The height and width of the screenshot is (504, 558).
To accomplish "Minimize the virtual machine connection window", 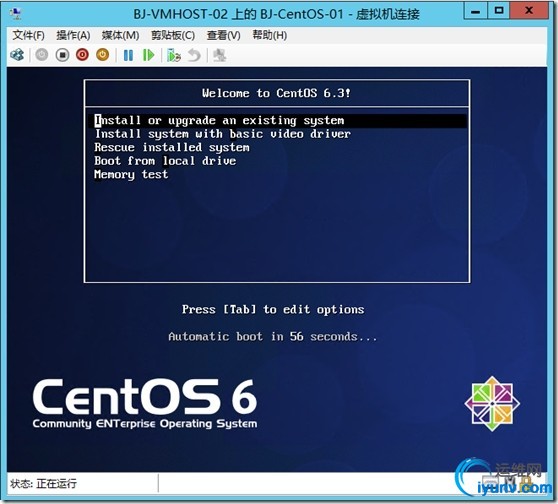I will 476,11.
